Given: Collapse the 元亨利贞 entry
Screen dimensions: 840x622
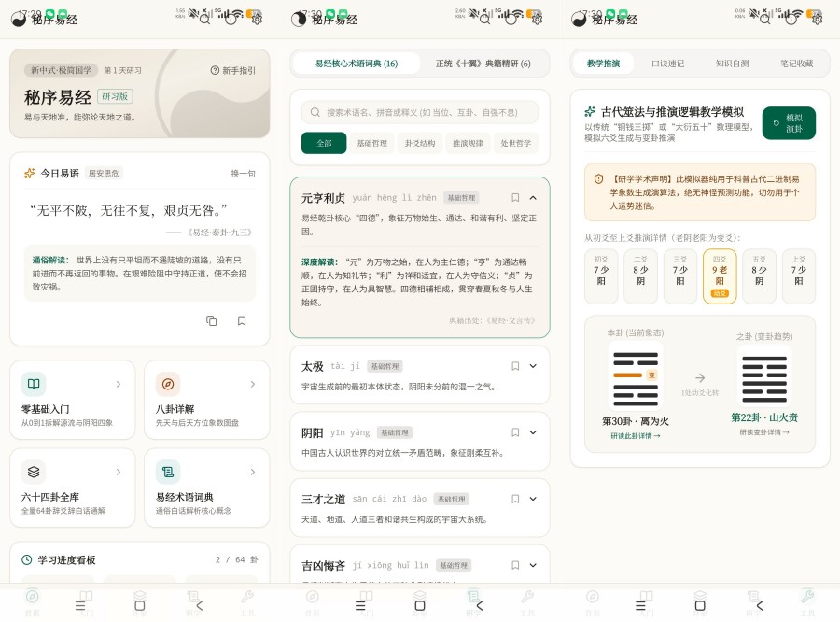Looking at the screenshot, I should coord(533,198).
